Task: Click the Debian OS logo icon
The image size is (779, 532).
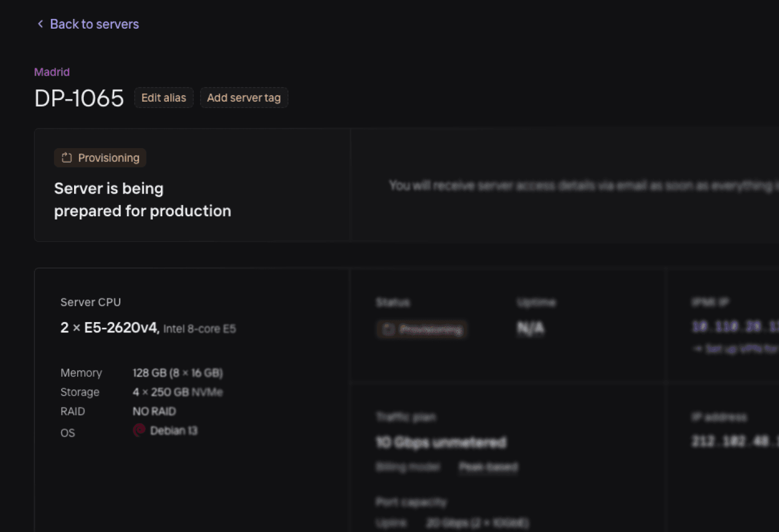Action: 139,430
